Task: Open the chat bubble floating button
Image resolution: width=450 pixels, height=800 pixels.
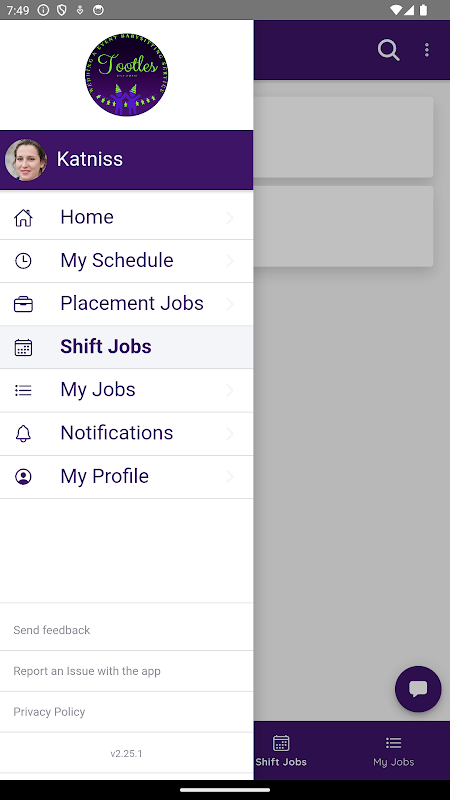Action: pos(418,689)
